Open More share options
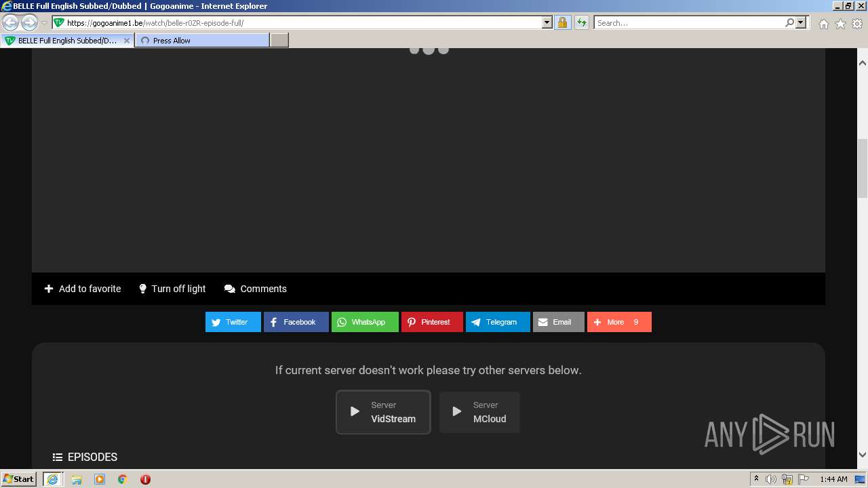Screen dimensions: 868x488 619,322
